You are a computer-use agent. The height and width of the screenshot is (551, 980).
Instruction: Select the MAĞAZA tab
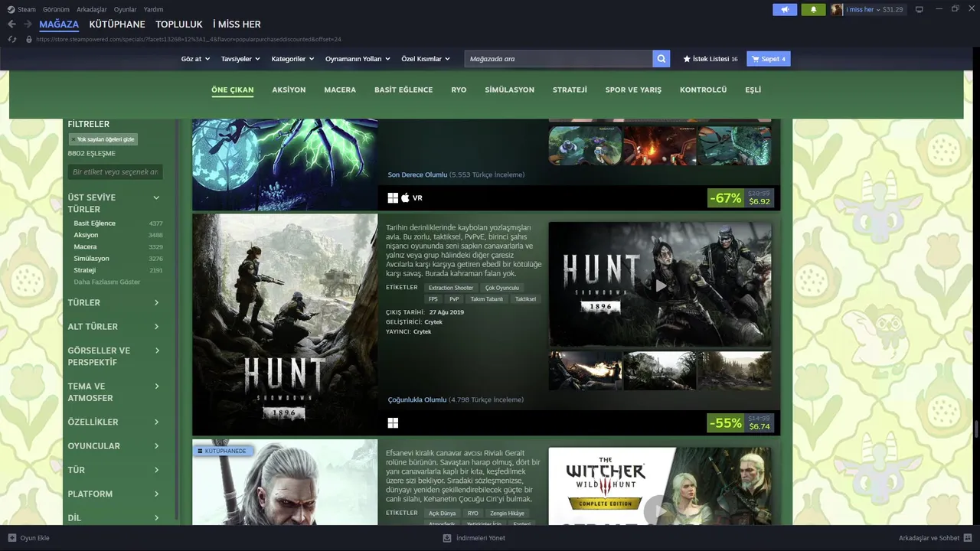(x=59, y=24)
